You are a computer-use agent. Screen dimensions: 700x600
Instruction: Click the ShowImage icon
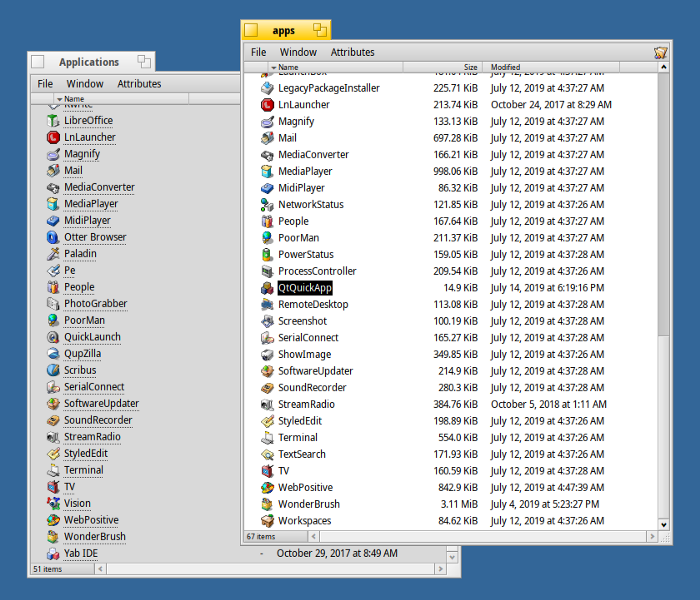pyautogui.click(x=267, y=354)
